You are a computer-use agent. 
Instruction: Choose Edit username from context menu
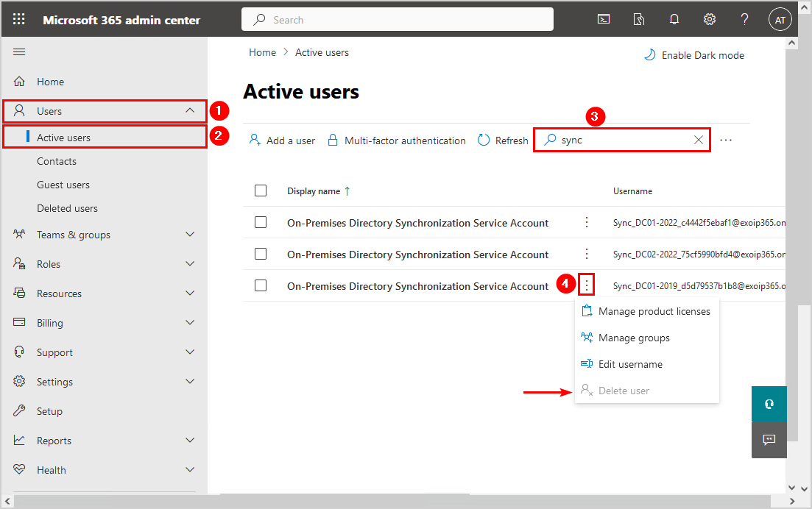(x=630, y=364)
